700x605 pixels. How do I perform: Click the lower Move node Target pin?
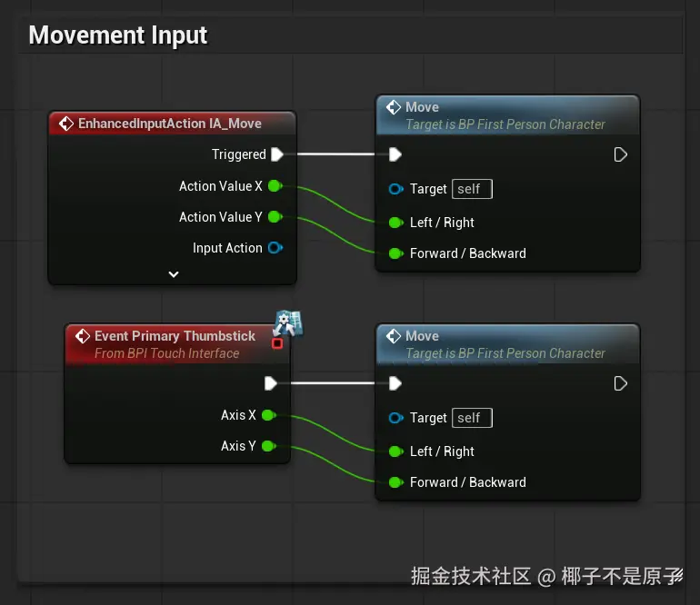tap(395, 418)
